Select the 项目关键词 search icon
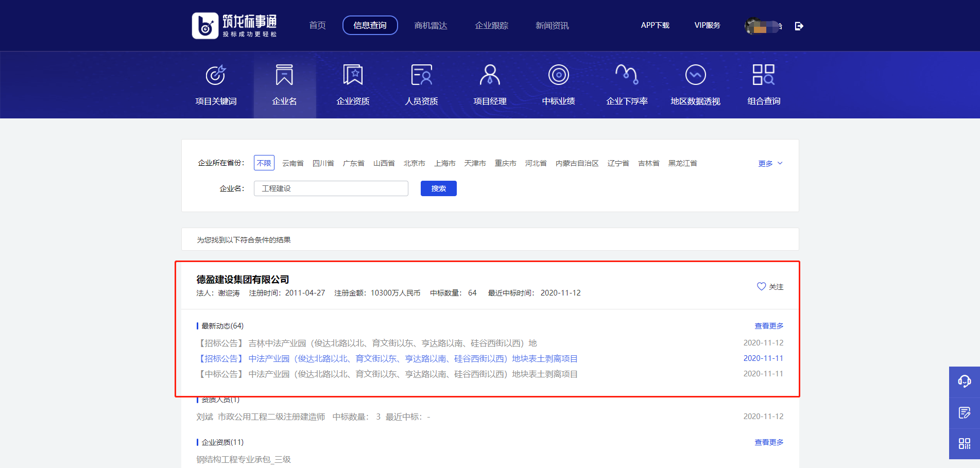 click(216, 75)
